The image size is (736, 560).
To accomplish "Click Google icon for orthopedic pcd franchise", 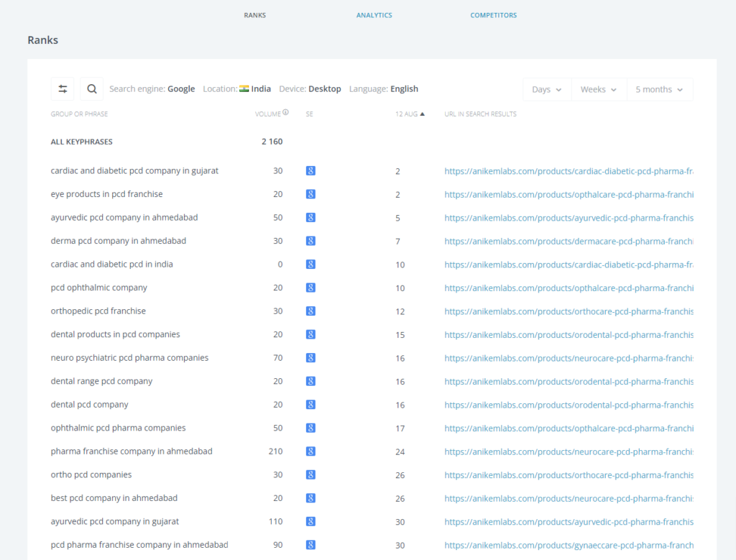I will 310,311.
